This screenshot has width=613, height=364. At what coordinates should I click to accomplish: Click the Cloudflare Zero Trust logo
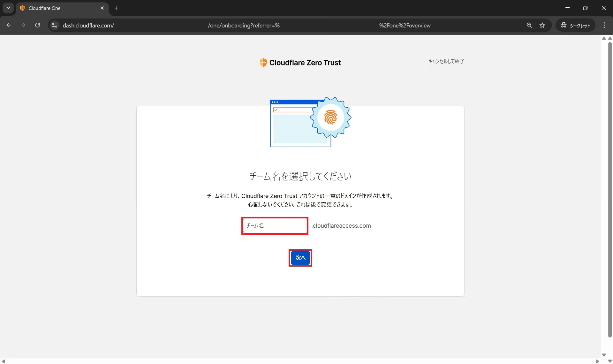(x=300, y=63)
